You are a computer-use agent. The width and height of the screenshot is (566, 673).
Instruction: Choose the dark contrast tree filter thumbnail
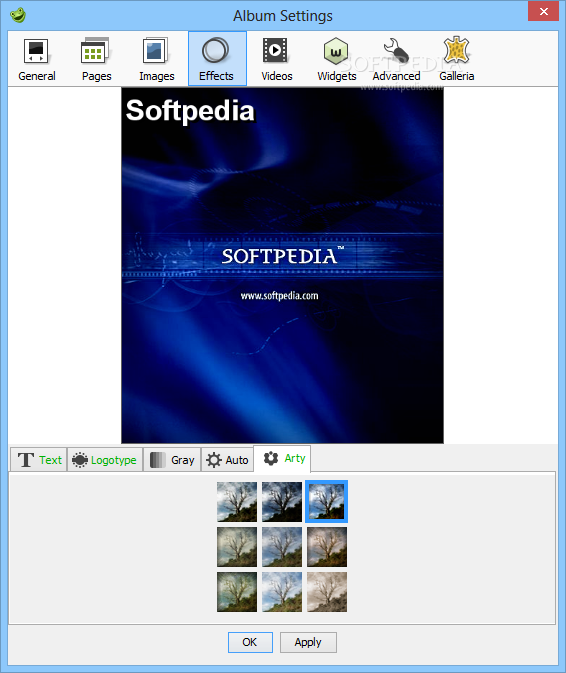coord(282,502)
